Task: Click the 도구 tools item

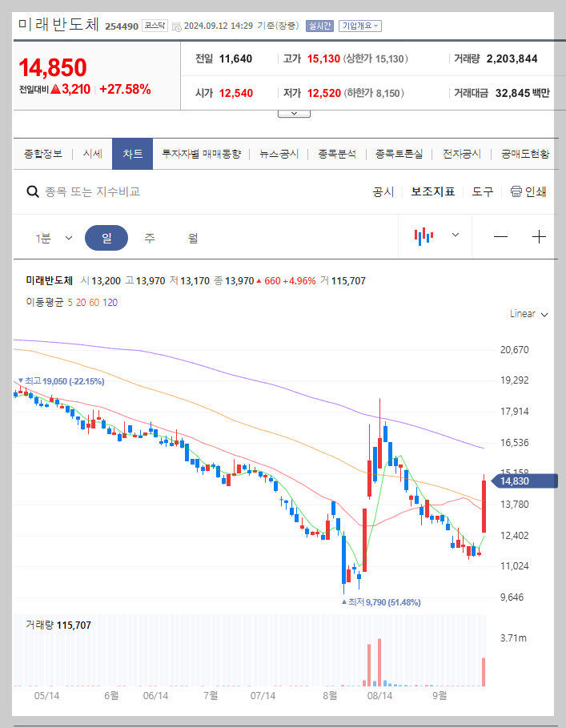Action: (x=482, y=191)
